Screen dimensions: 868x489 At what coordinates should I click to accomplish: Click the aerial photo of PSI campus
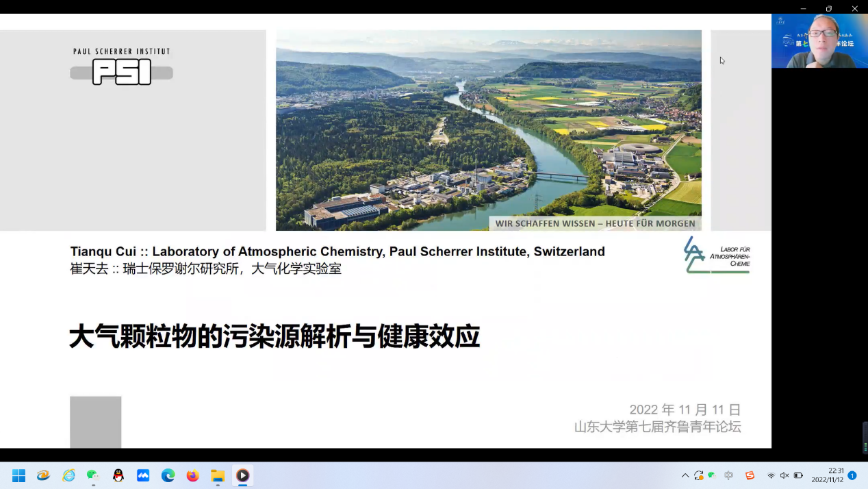(x=488, y=130)
